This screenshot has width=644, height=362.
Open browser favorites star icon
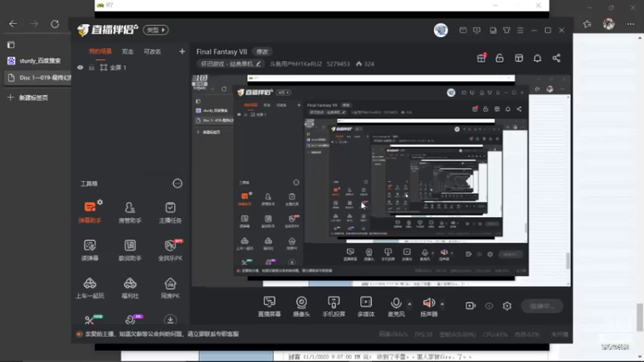tap(588, 24)
